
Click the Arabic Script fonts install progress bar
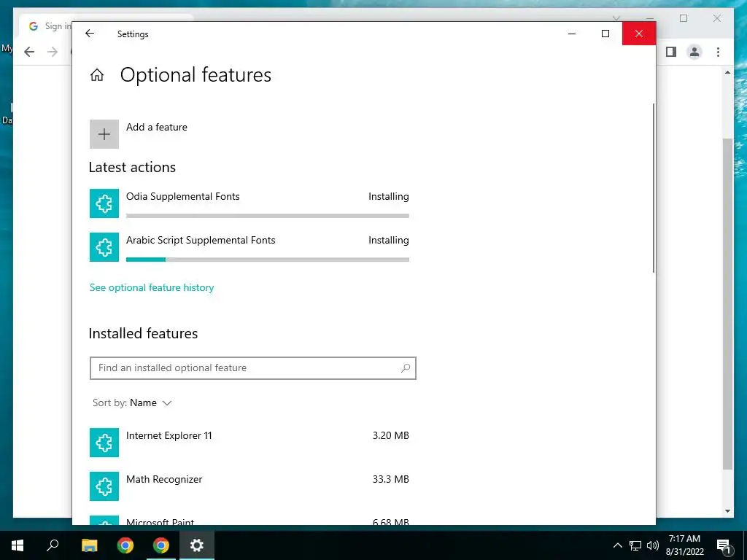coord(267,260)
